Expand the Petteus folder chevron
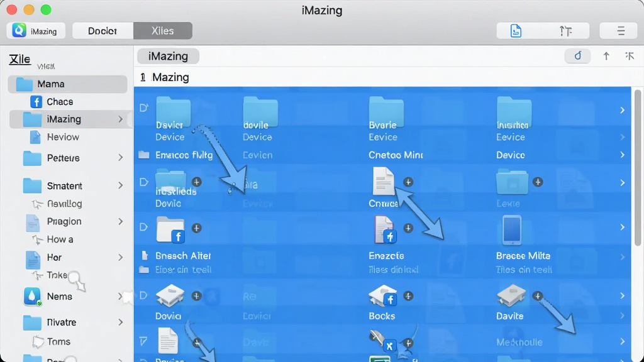The height and width of the screenshot is (362, 644). [120, 158]
